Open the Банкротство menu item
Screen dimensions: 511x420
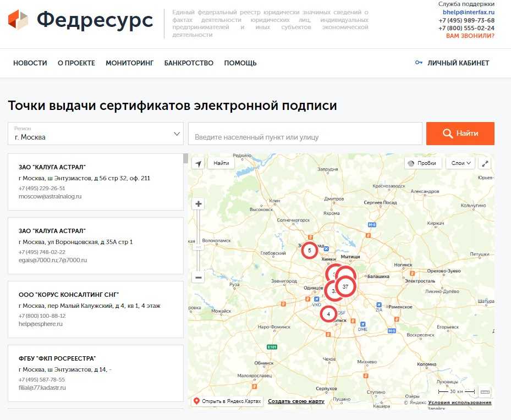[x=189, y=63]
